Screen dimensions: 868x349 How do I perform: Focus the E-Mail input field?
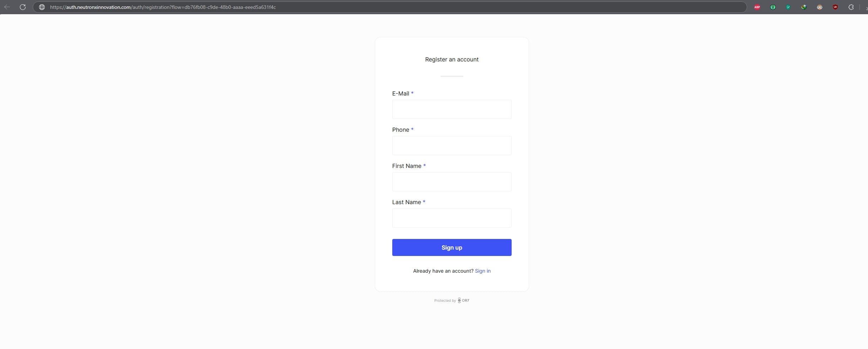[x=452, y=109]
